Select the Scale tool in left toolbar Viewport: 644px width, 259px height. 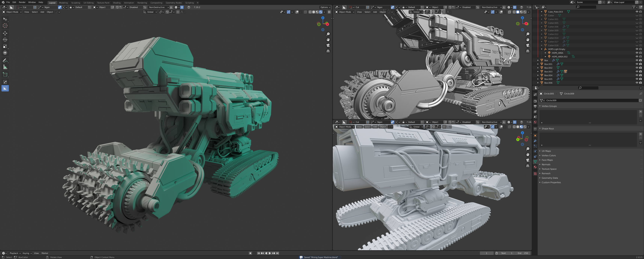(x=5, y=46)
